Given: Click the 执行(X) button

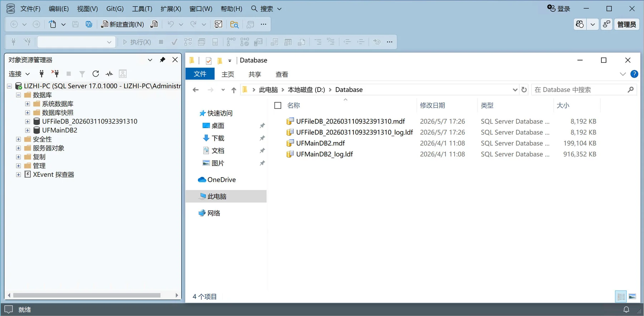Looking at the screenshot, I should tap(137, 42).
